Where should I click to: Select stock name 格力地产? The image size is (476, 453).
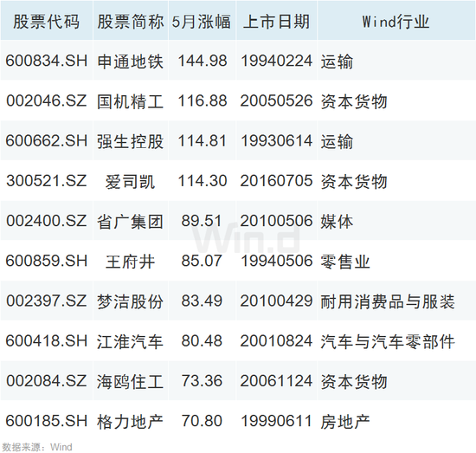(x=131, y=422)
